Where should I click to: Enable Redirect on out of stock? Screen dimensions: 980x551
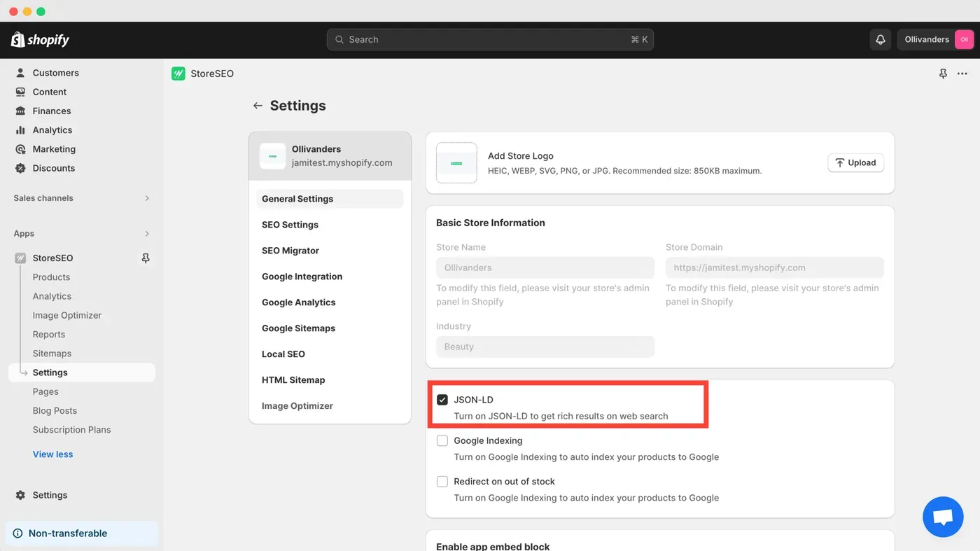(442, 482)
